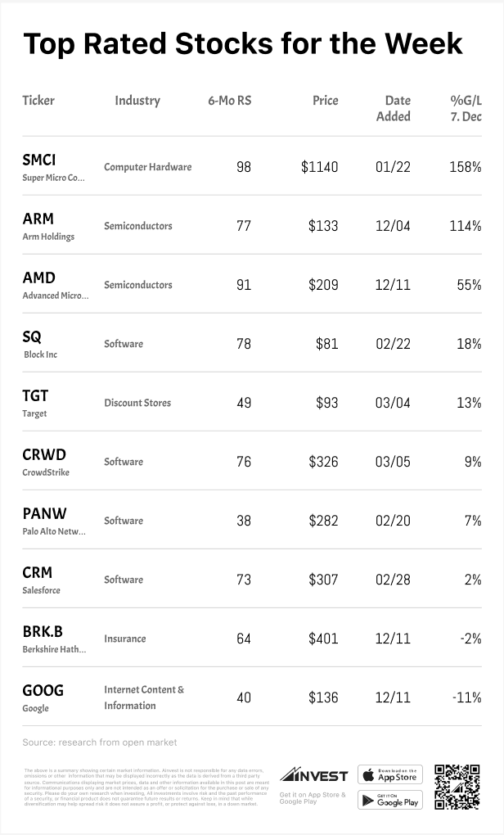The width and height of the screenshot is (504, 835).
Task: Select the SQ Block Inc ticker
Action: pos(32,336)
